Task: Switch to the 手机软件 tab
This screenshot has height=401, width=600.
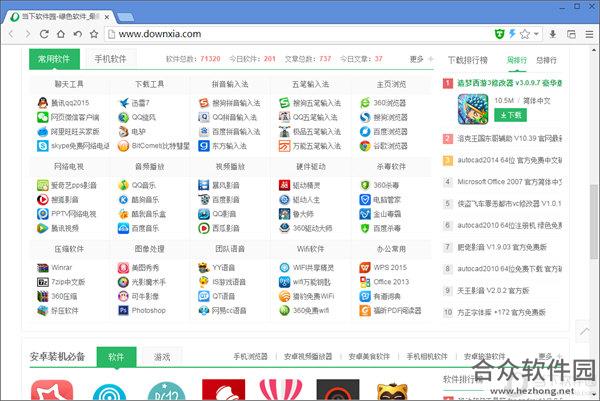Action: [x=110, y=59]
